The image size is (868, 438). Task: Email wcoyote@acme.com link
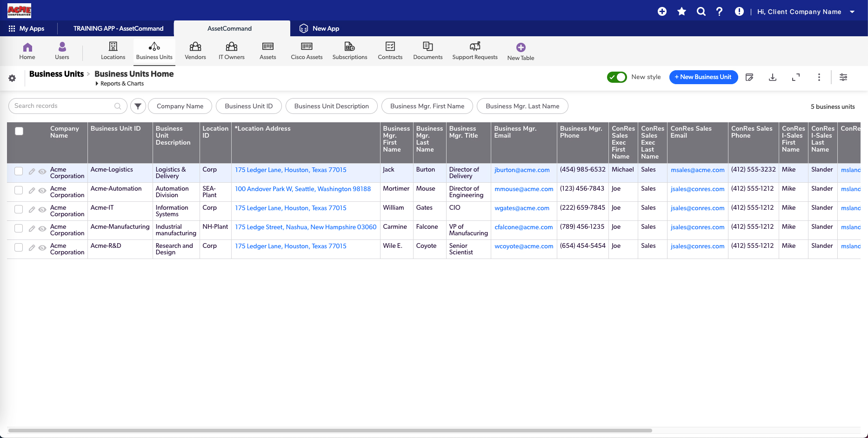524,246
